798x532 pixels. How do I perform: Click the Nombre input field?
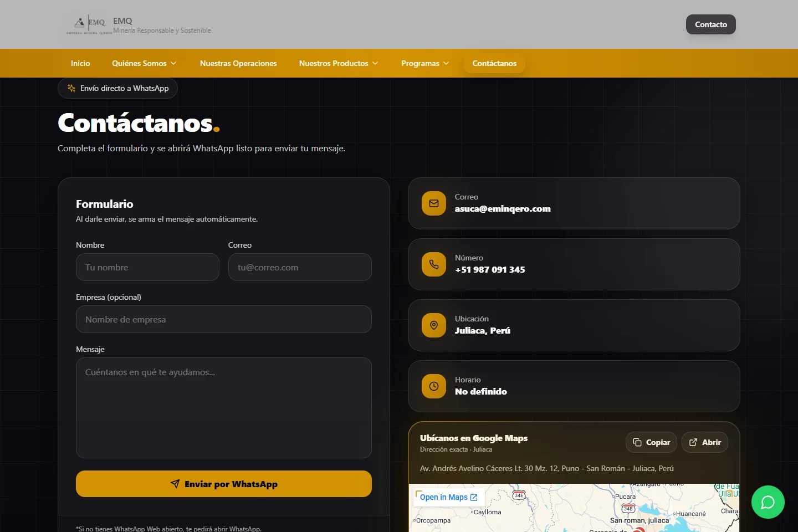(147, 267)
